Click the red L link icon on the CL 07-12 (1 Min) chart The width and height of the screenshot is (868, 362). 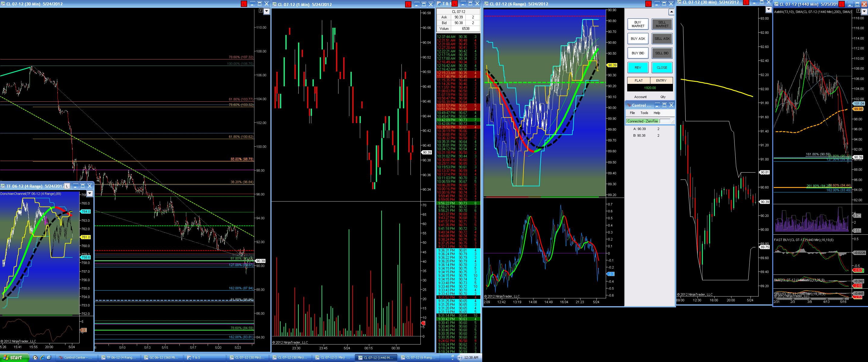408,5
